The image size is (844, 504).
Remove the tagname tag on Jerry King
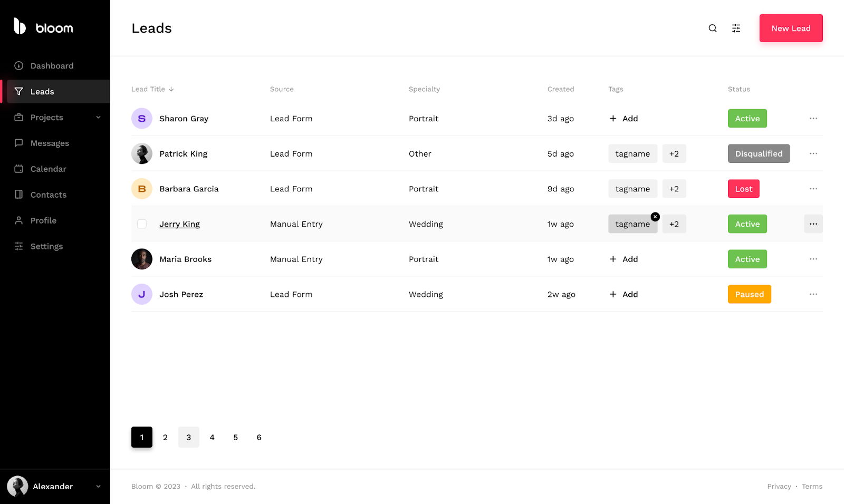click(x=655, y=217)
